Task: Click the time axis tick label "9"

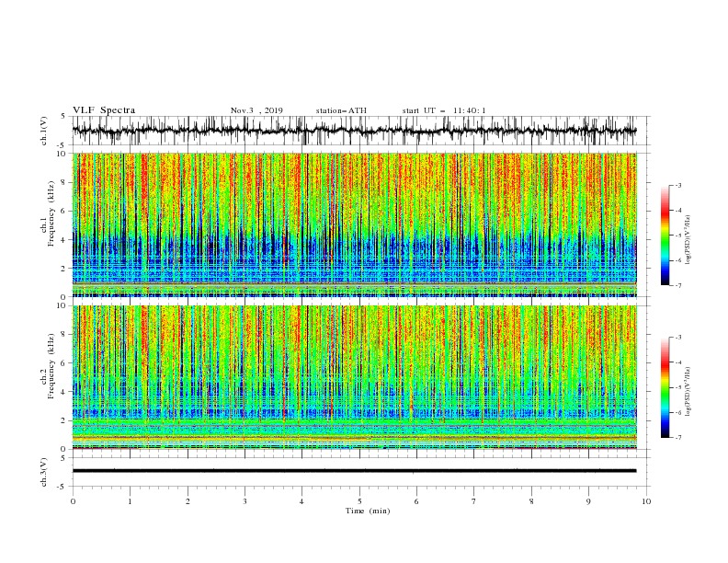Action: (x=588, y=501)
